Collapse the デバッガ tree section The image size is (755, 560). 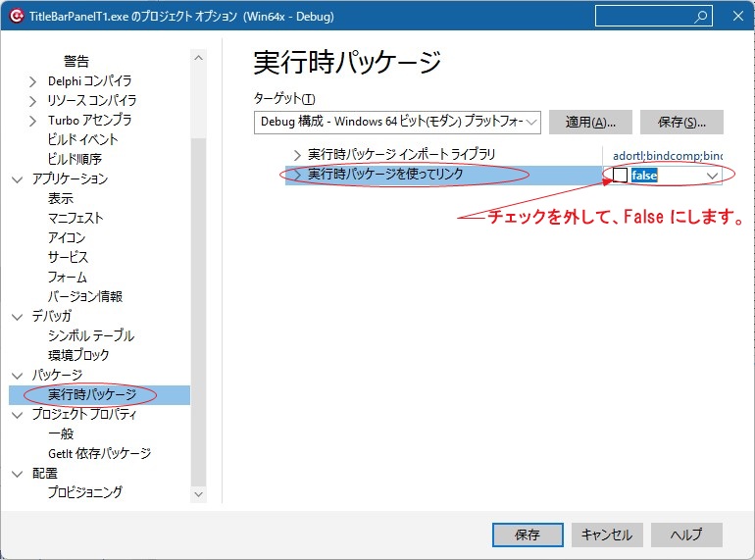(18, 317)
